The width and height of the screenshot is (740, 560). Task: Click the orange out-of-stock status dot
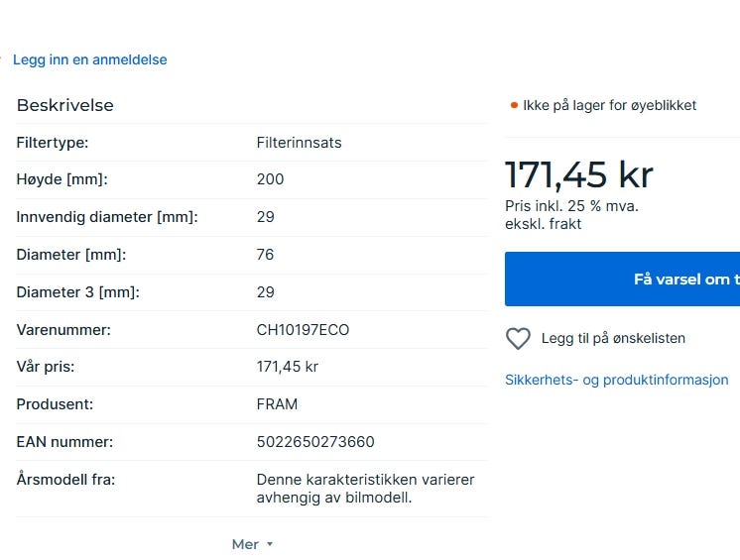514,105
